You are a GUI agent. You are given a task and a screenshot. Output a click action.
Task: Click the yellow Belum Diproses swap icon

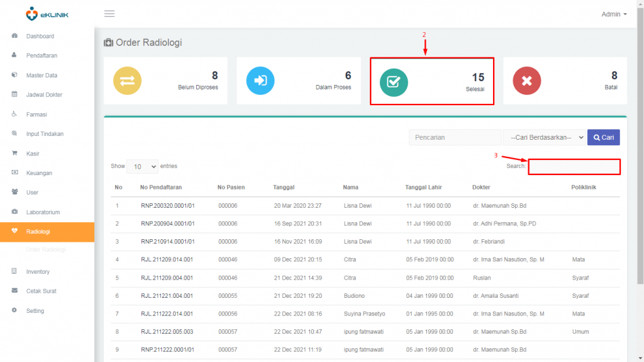click(127, 81)
